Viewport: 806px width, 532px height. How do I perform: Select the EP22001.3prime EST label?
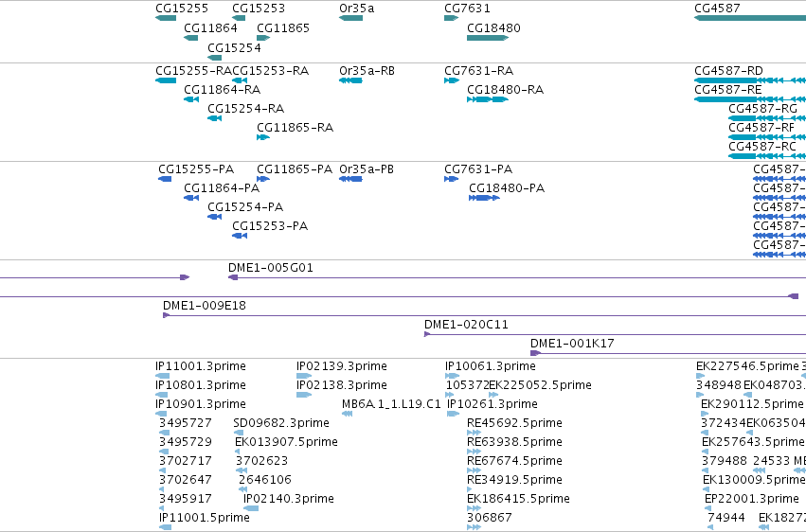[x=752, y=499]
